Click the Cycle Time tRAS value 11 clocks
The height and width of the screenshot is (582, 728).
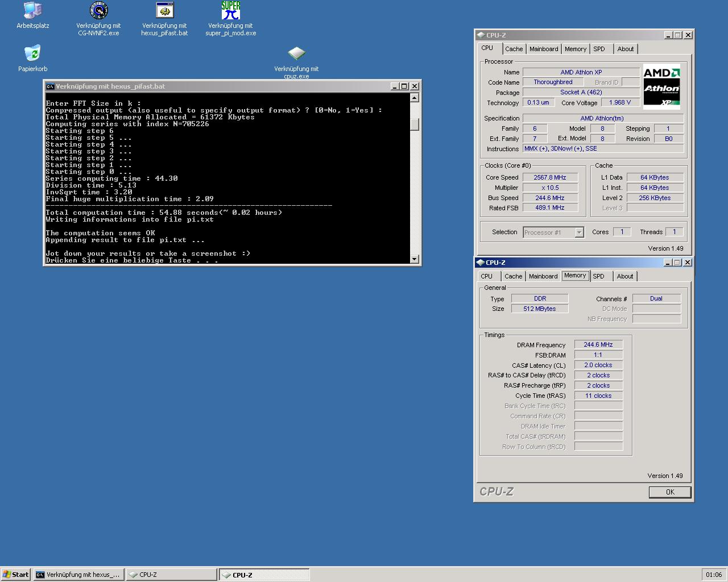pyautogui.click(x=598, y=396)
